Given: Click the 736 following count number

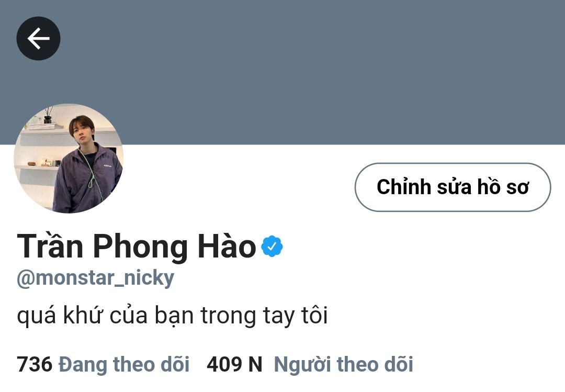Looking at the screenshot, I should (x=35, y=364).
